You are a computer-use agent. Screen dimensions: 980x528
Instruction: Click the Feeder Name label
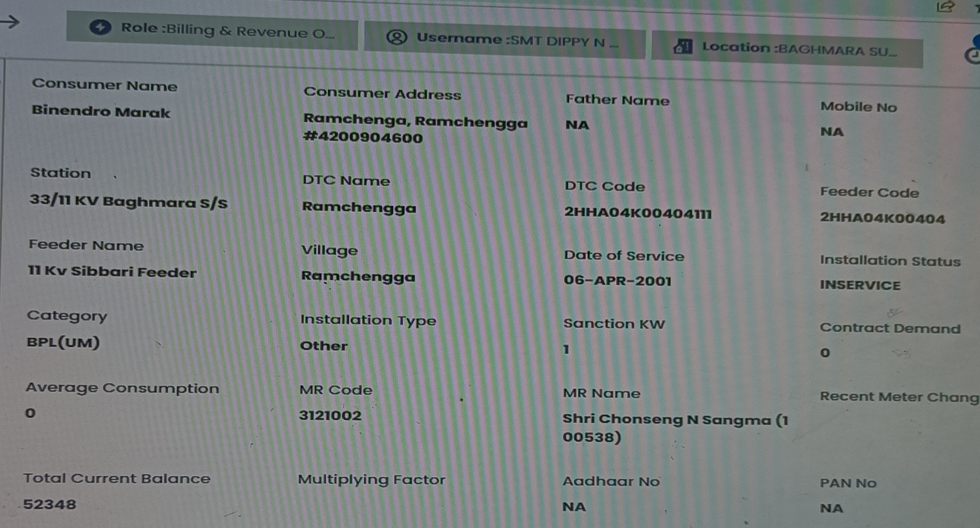[86, 245]
